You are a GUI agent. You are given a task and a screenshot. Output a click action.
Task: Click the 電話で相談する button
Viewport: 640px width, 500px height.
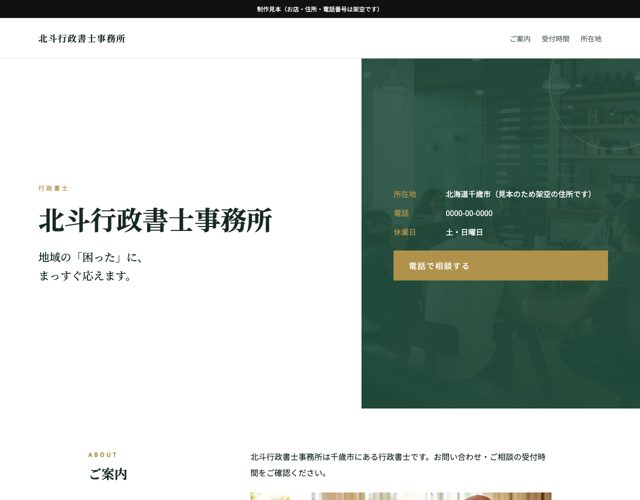(x=500, y=266)
